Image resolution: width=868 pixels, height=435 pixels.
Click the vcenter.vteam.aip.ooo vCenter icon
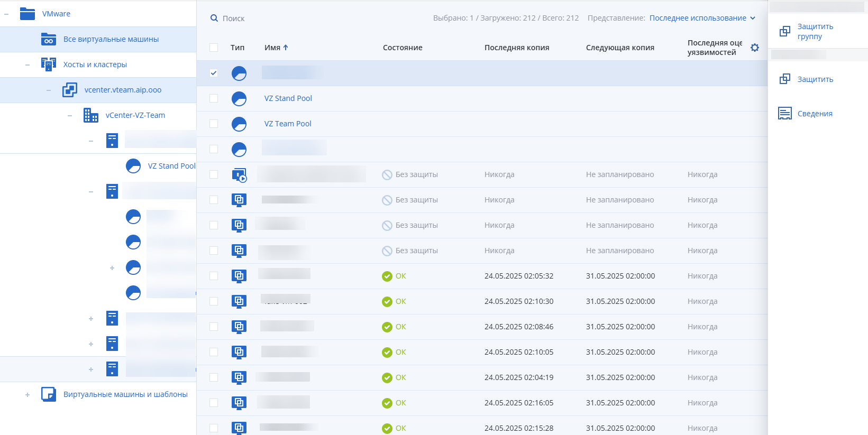pyautogui.click(x=70, y=90)
